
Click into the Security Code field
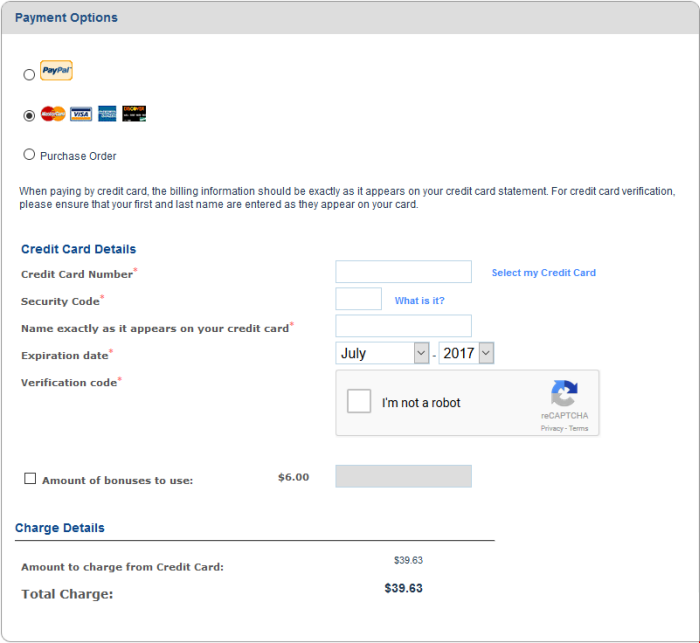point(358,299)
